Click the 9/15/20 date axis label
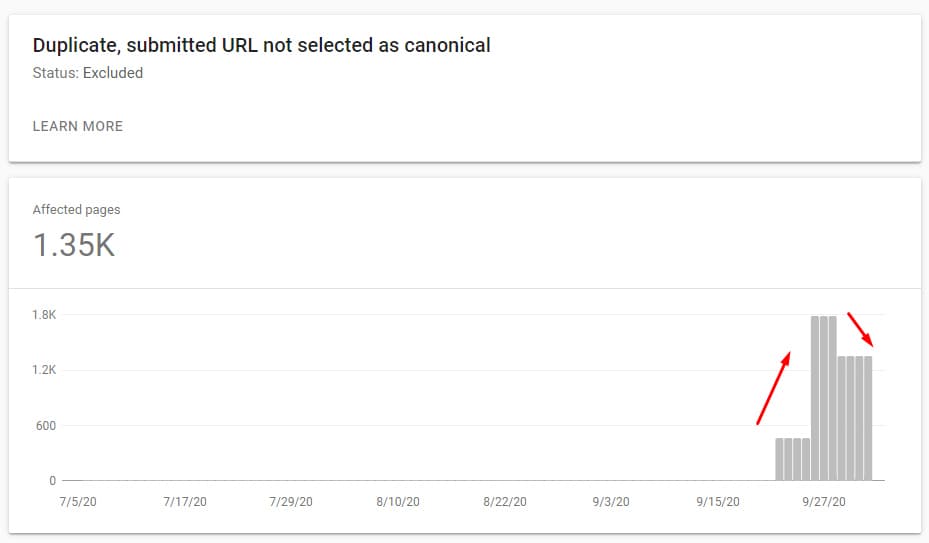 pos(717,502)
